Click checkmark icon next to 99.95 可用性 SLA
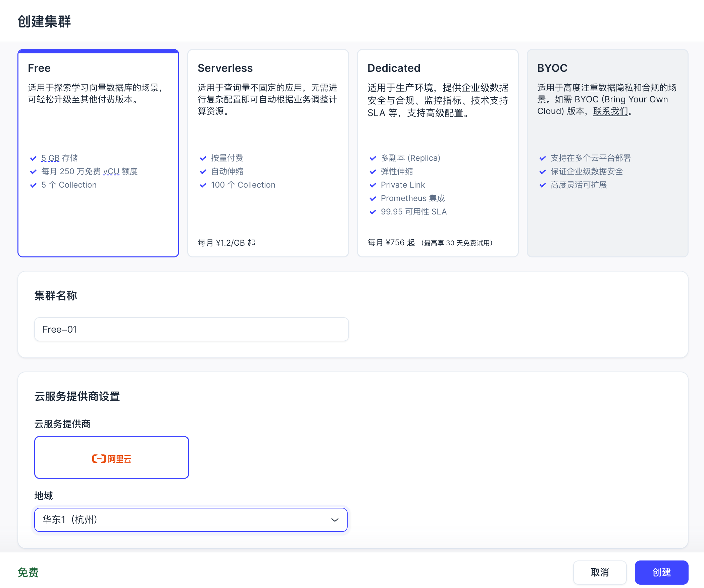Viewport: 704px width, 588px height. point(373,212)
